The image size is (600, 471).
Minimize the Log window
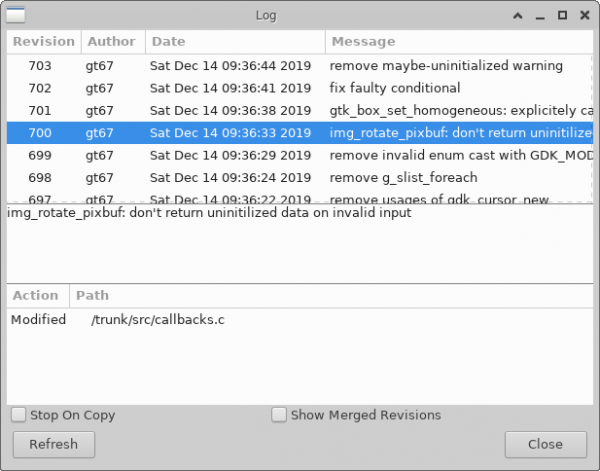(x=540, y=16)
